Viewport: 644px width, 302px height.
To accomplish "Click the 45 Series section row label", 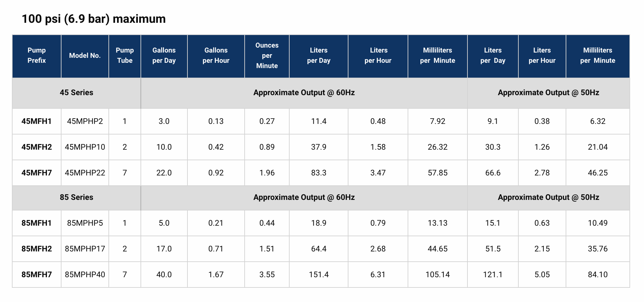I will (x=76, y=93).
